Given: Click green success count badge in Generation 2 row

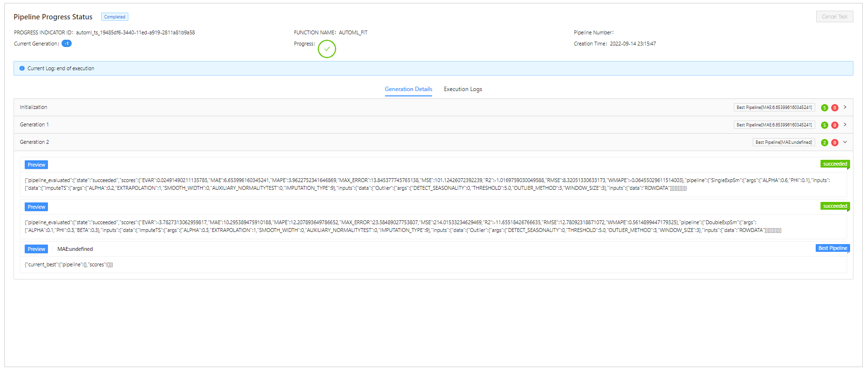Looking at the screenshot, I should point(824,143).
